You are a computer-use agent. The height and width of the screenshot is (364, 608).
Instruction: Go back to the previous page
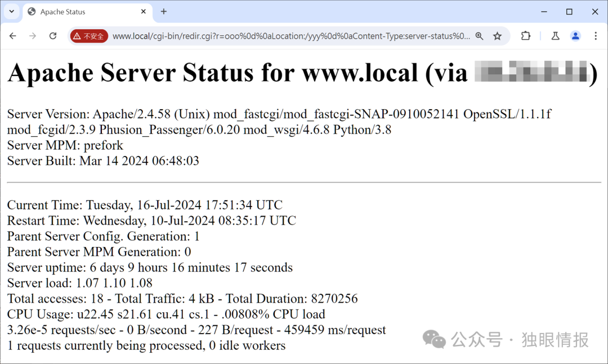tap(13, 36)
